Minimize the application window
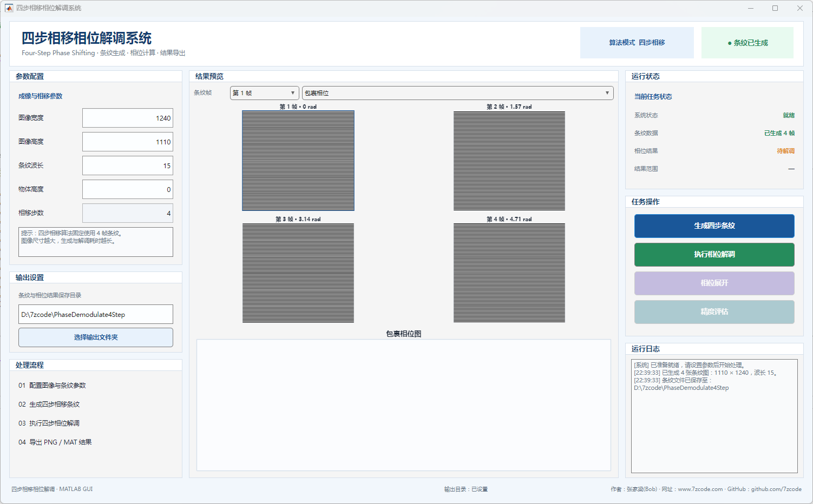Screen dimensions: 813x504 751,8
